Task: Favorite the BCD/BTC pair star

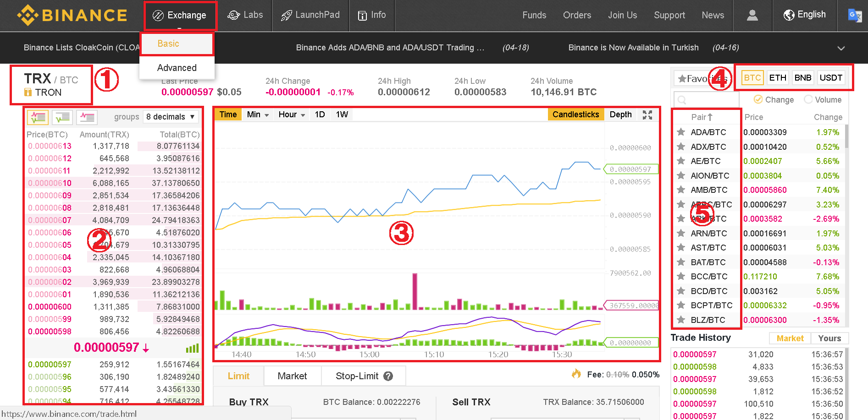Action: tap(681, 291)
